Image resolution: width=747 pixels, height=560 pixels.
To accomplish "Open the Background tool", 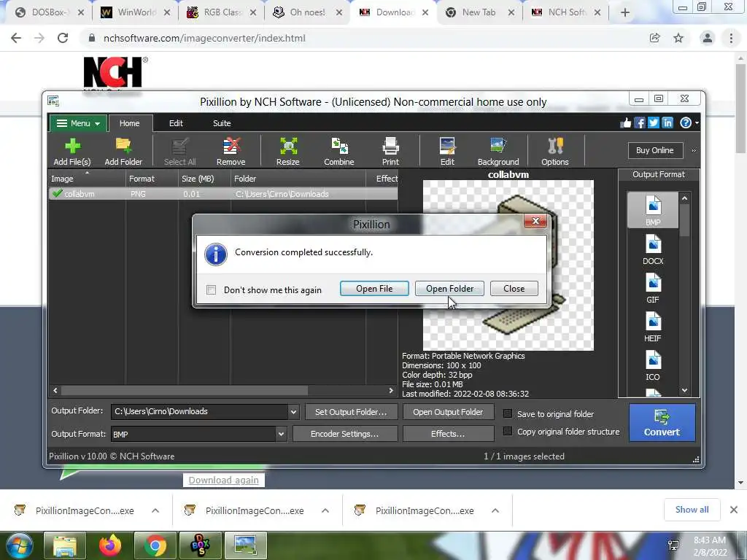I will click(498, 152).
